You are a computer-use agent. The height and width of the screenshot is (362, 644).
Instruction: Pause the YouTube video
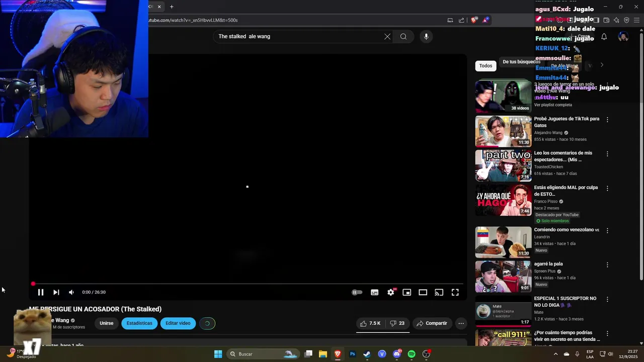click(x=41, y=292)
